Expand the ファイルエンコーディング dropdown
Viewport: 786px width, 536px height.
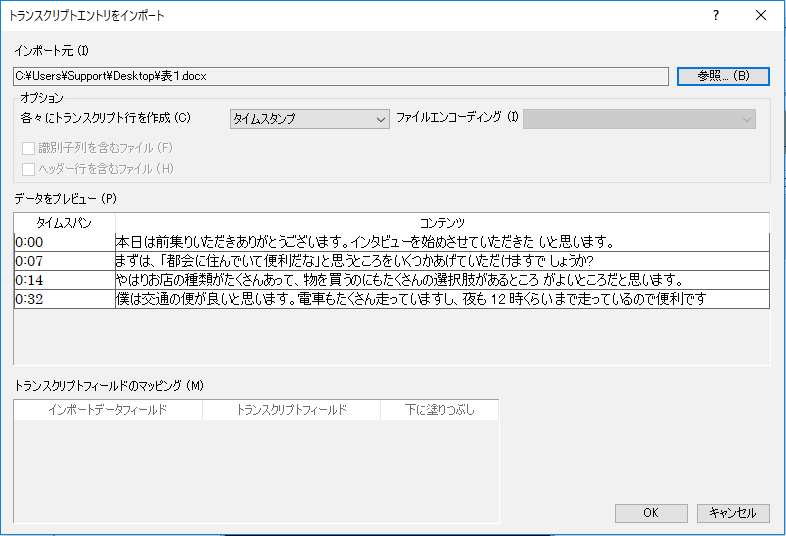(640, 119)
